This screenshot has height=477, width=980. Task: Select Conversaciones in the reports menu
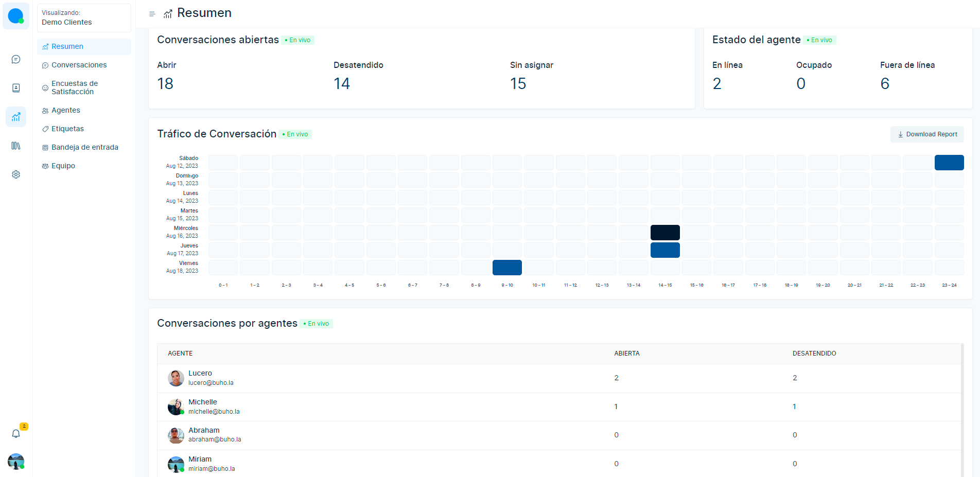click(79, 65)
